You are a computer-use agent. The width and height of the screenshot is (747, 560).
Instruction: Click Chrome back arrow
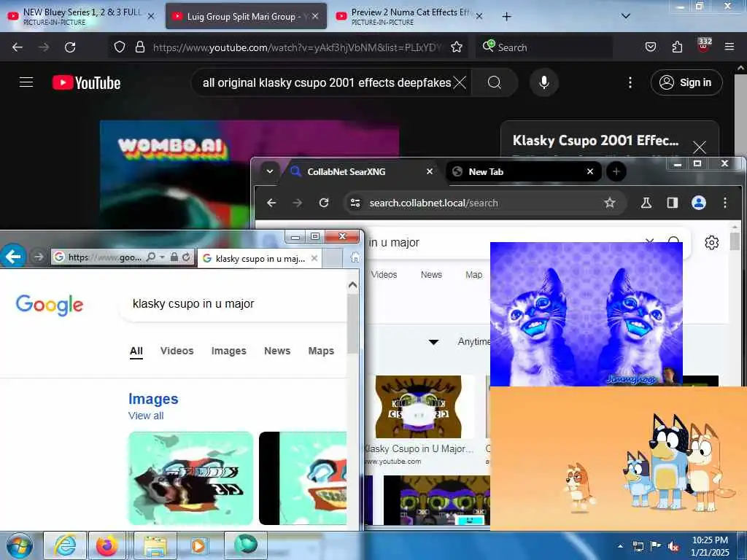(271, 203)
